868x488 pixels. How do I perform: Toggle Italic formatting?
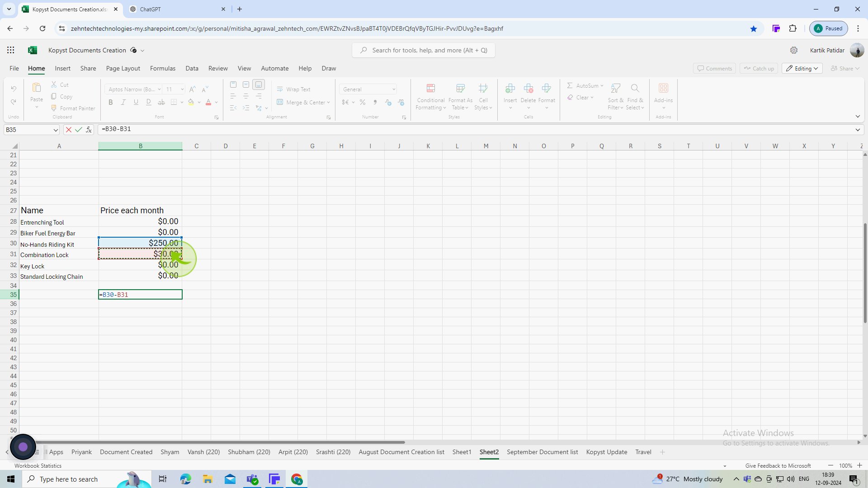tap(123, 103)
